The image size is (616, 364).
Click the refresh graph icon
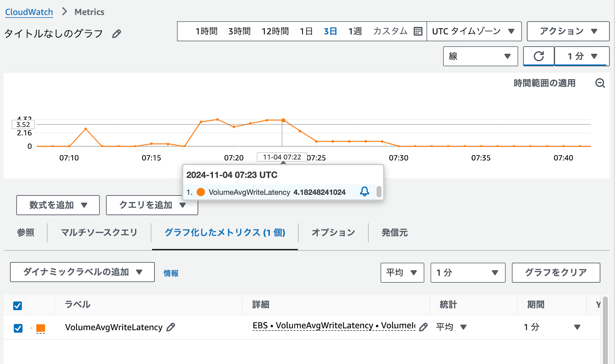539,56
